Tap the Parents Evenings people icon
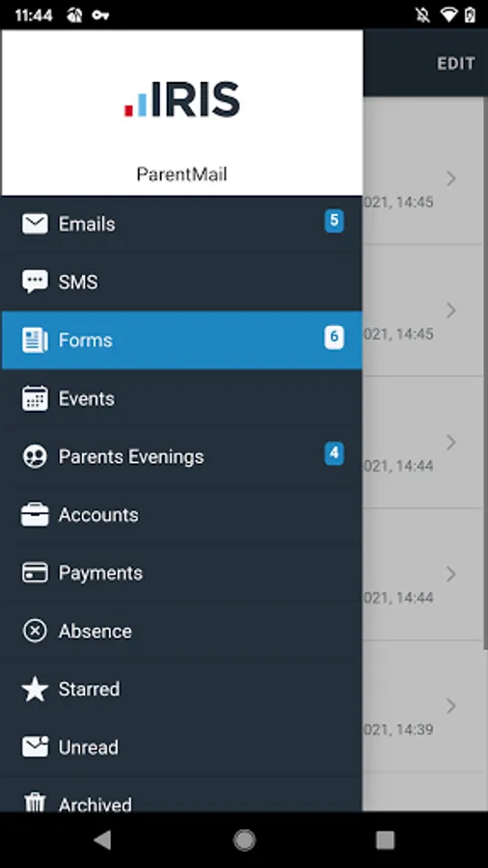 [35, 457]
